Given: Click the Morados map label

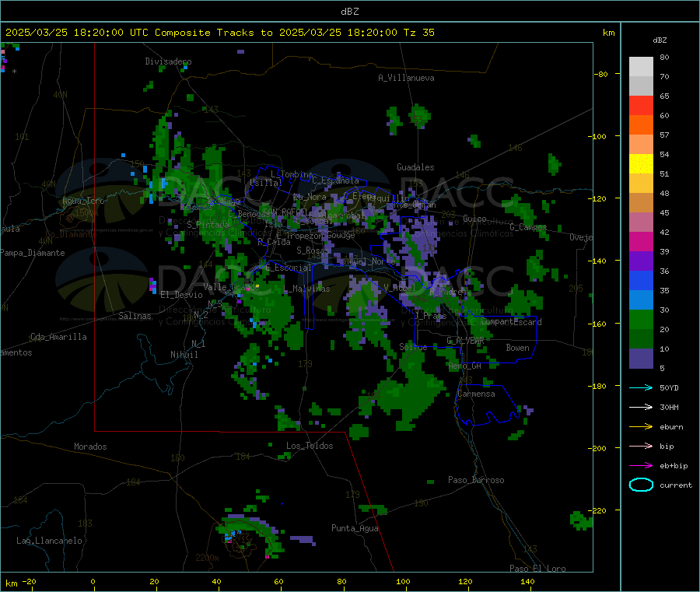Looking at the screenshot, I should tap(90, 447).
